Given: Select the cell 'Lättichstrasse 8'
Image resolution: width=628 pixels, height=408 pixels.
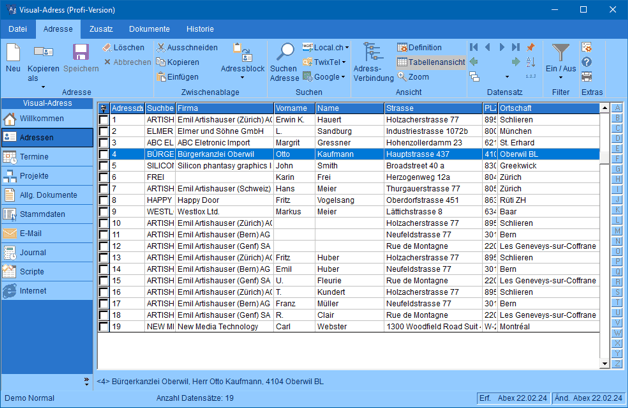Looking at the screenshot, I should pyautogui.click(x=434, y=212).
